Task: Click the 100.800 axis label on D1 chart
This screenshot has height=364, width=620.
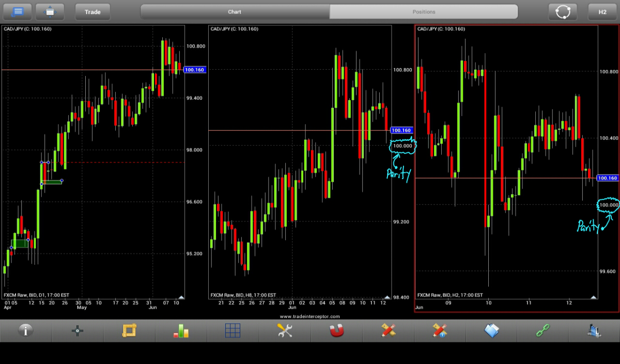Action: pyautogui.click(x=196, y=46)
